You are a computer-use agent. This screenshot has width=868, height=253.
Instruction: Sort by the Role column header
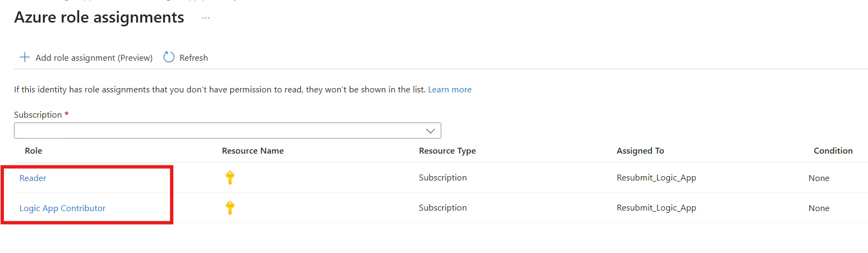tap(33, 151)
